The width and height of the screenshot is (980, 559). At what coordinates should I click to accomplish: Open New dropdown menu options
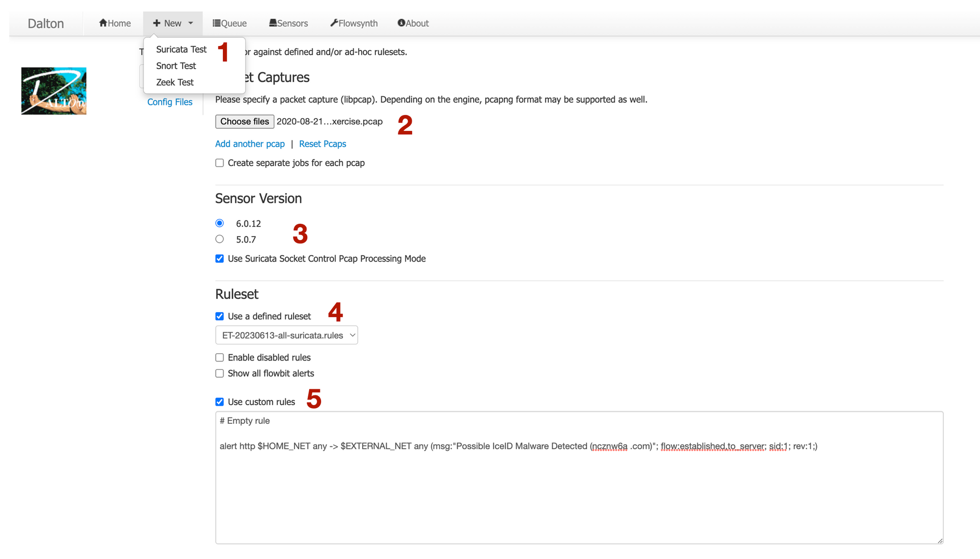click(x=172, y=23)
